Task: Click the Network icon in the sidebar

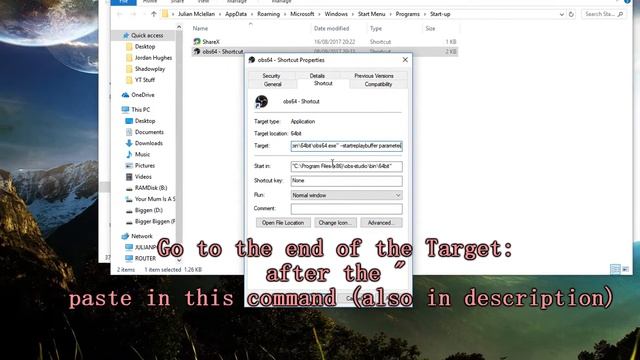Action: (125, 236)
